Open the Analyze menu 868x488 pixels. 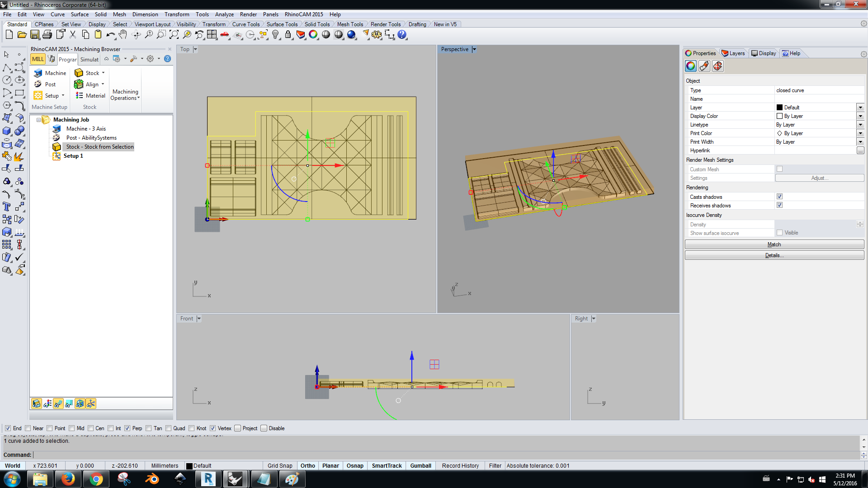pos(224,14)
